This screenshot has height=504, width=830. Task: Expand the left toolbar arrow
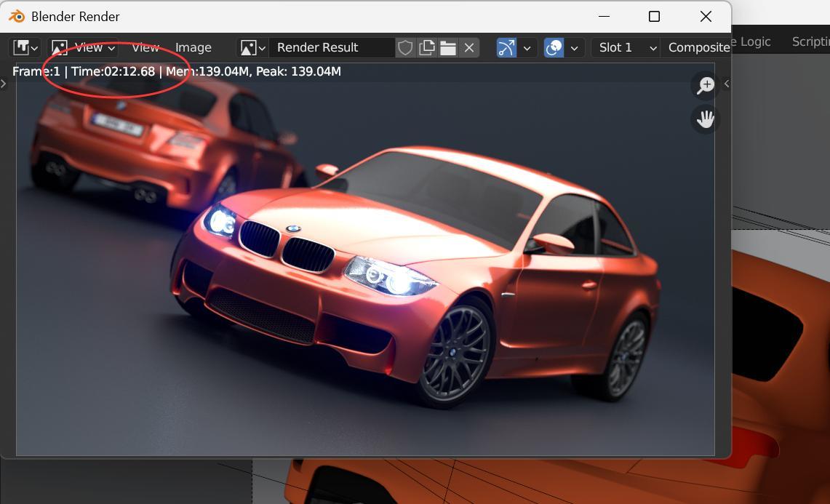pyautogui.click(x=4, y=84)
